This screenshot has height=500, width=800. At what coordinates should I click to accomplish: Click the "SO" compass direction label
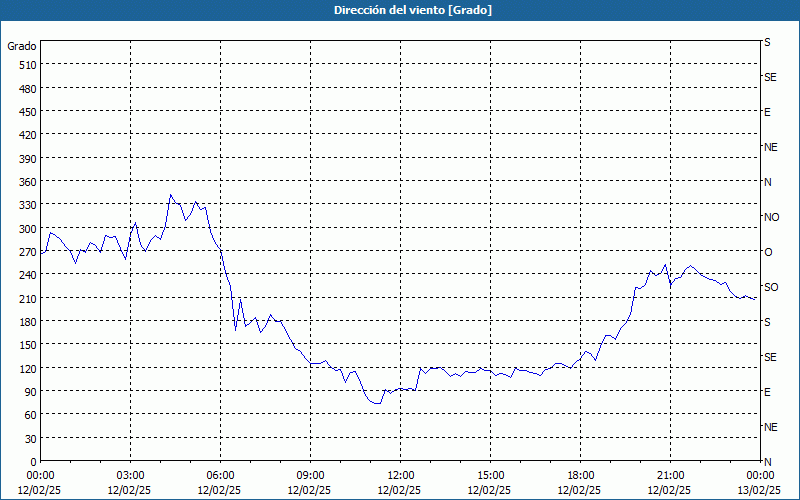pos(771,287)
